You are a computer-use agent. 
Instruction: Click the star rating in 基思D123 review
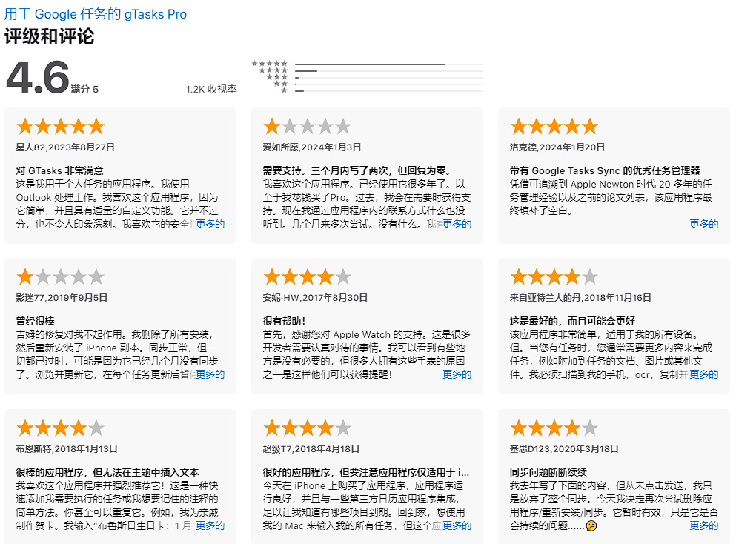pos(554,428)
